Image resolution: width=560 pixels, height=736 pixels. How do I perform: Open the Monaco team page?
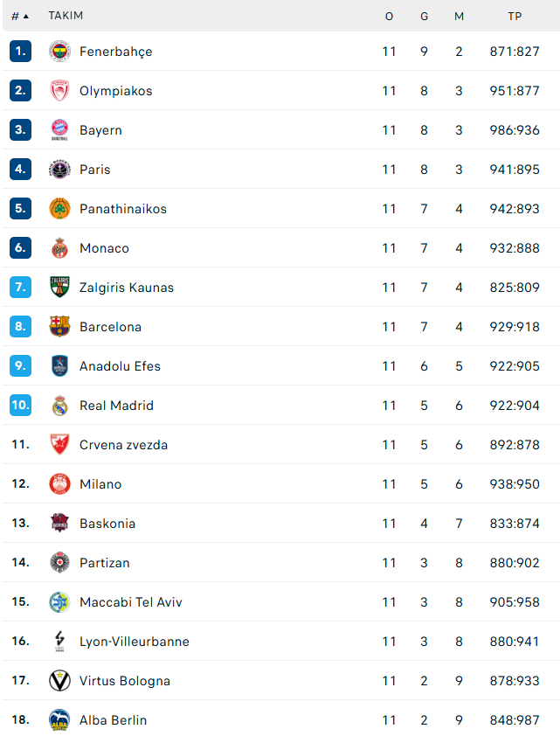tap(104, 248)
